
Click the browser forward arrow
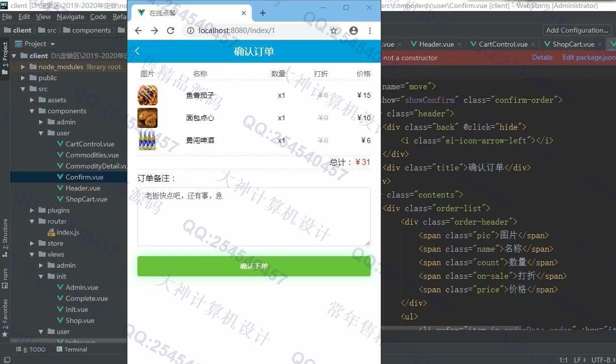[155, 31]
